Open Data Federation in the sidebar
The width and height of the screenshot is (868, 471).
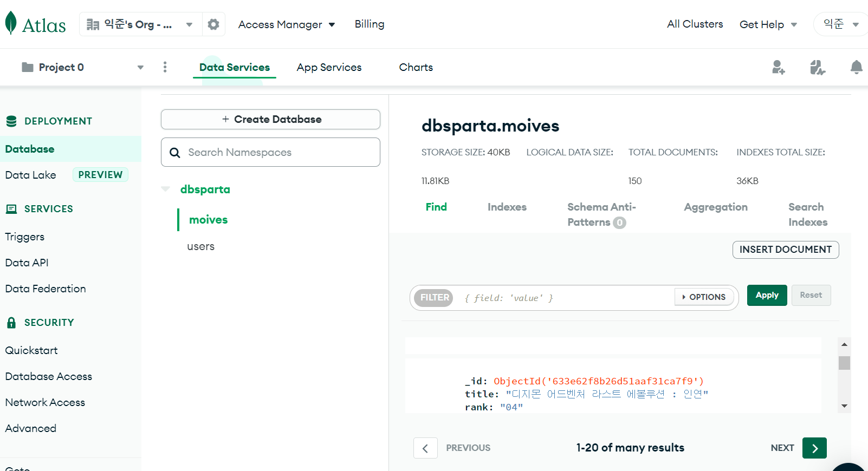[46, 289]
